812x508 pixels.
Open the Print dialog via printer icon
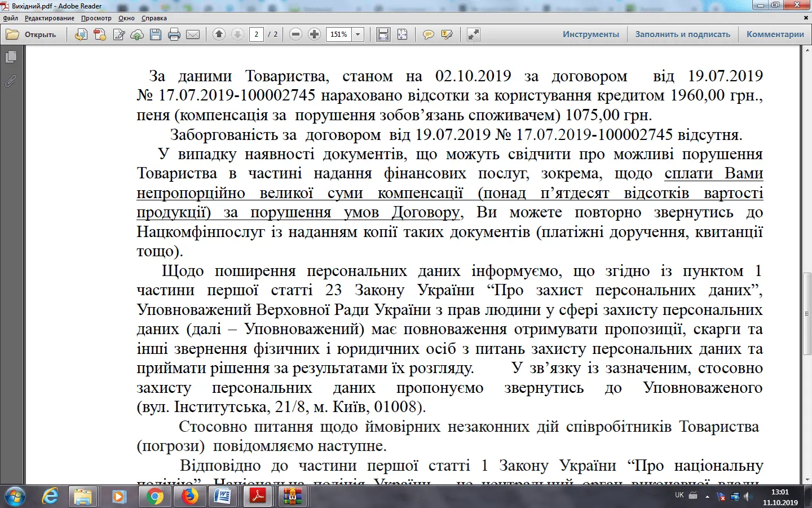coord(174,34)
